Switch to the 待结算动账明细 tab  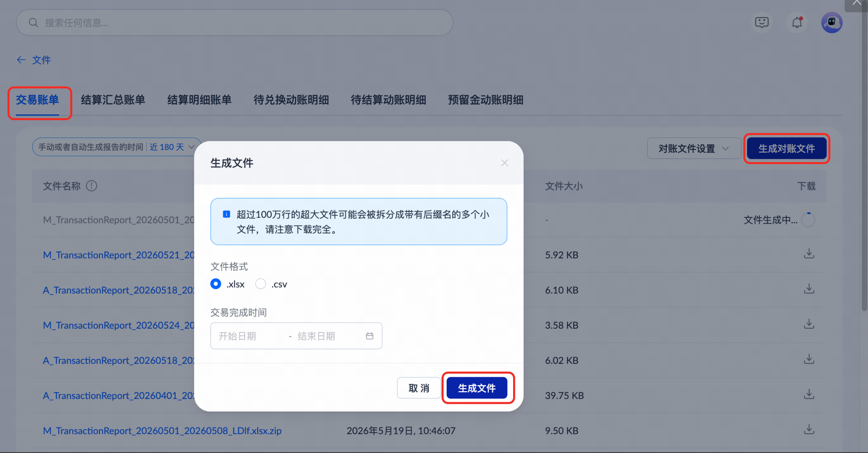point(389,100)
